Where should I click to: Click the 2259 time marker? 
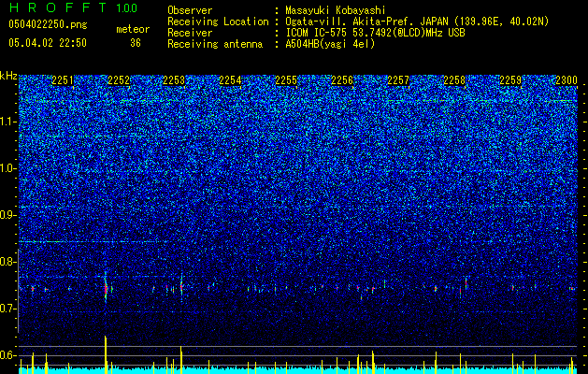point(510,80)
